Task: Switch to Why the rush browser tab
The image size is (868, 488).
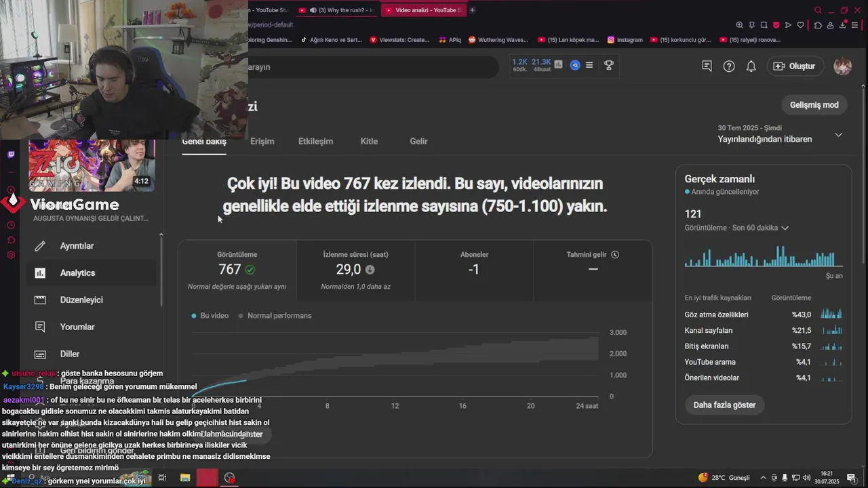Action: tap(336, 10)
